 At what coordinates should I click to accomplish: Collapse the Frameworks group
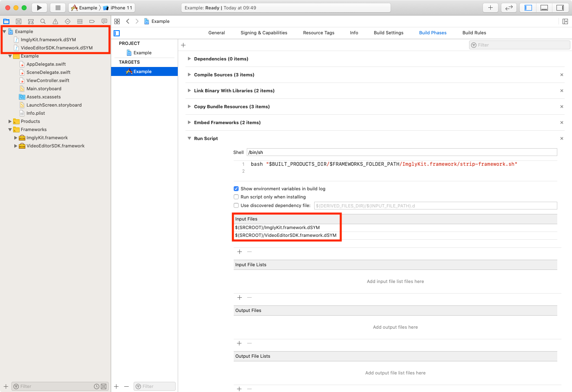pos(10,129)
